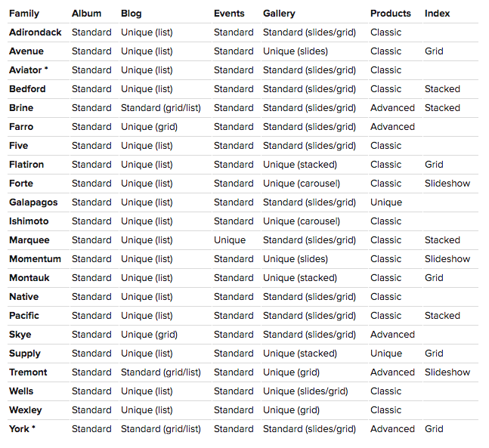Image resolution: width=489 pixels, height=448 pixels.
Task: Select the Avenue family name
Action: coord(26,51)
